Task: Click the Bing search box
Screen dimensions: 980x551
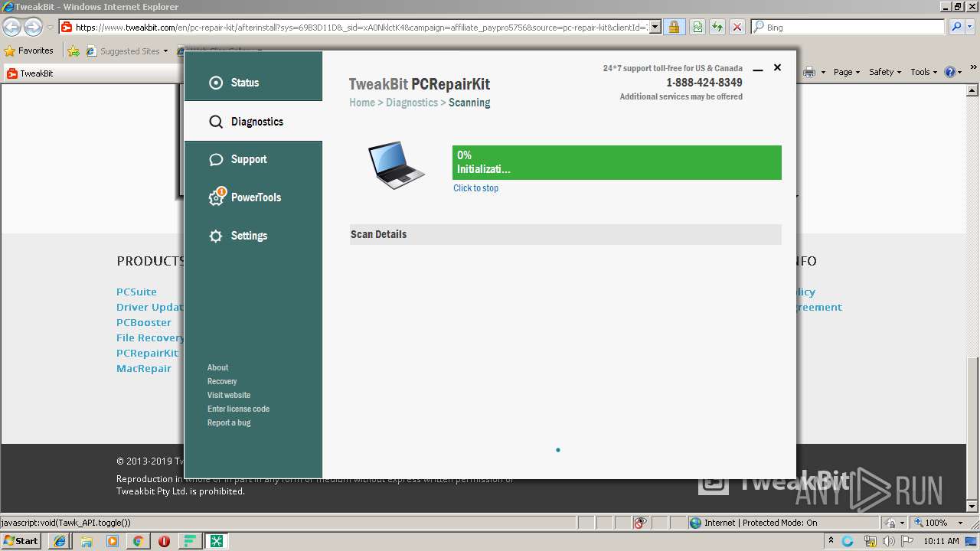Action: pos(848,28)
